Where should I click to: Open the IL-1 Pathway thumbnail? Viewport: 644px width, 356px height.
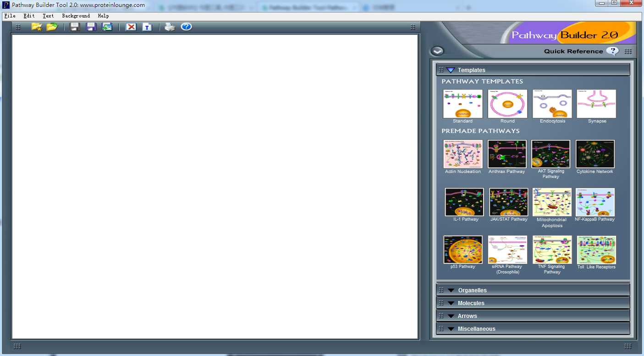[464, 202]
